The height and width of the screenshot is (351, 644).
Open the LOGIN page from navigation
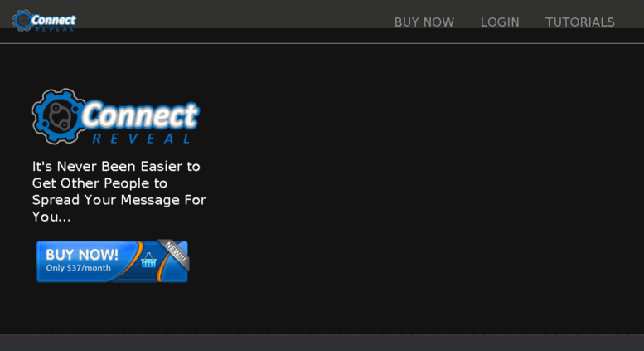click(500, 22)
